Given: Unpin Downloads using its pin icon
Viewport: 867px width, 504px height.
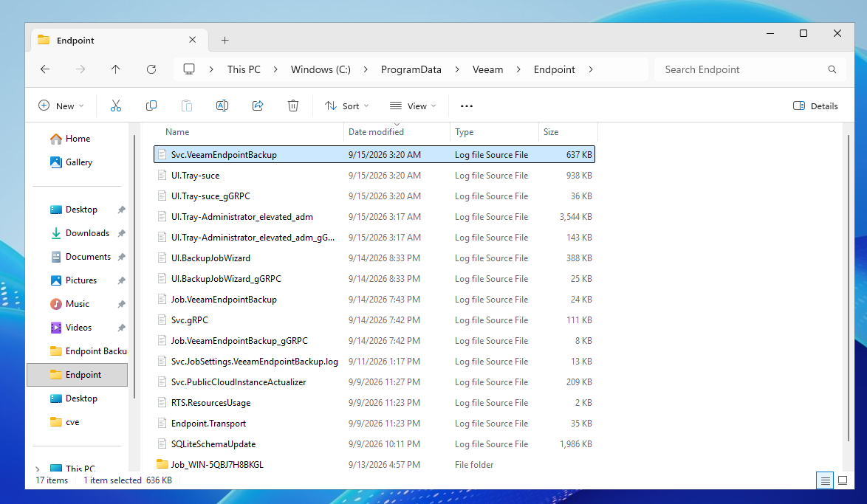Looking at the screenshot, I should 122,233.
